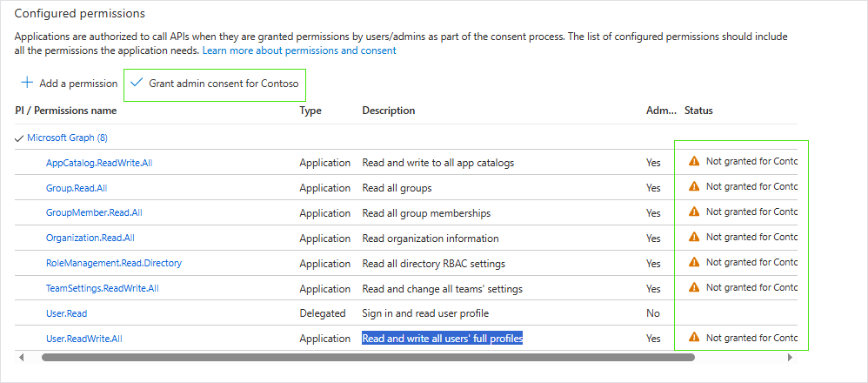
Task: Open Learn more about permissions and consent
Action: [298, 50]
